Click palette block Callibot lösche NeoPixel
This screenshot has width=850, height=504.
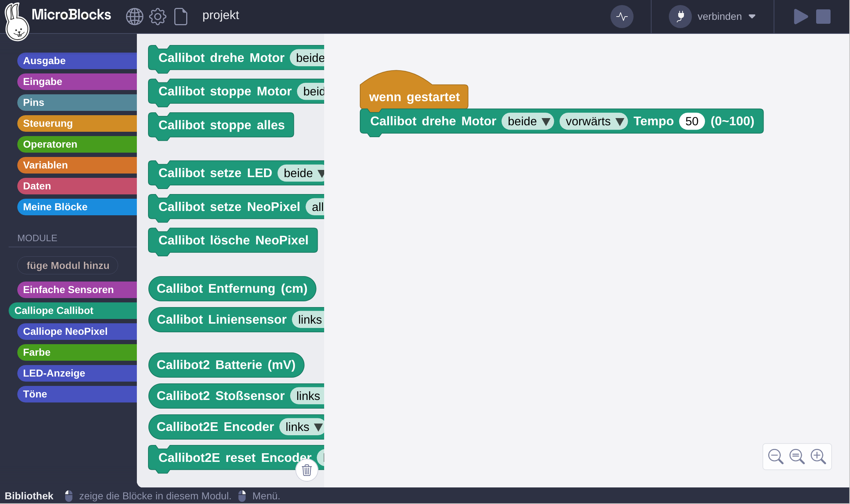tap(233, 240)
